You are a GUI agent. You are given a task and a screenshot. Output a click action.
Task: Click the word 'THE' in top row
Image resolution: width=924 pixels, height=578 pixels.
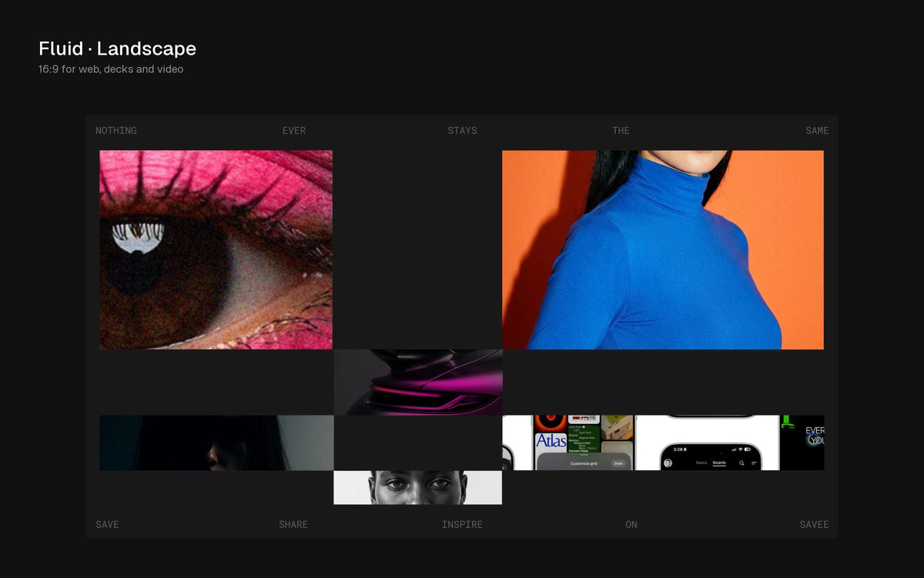[x=621, y=131]
